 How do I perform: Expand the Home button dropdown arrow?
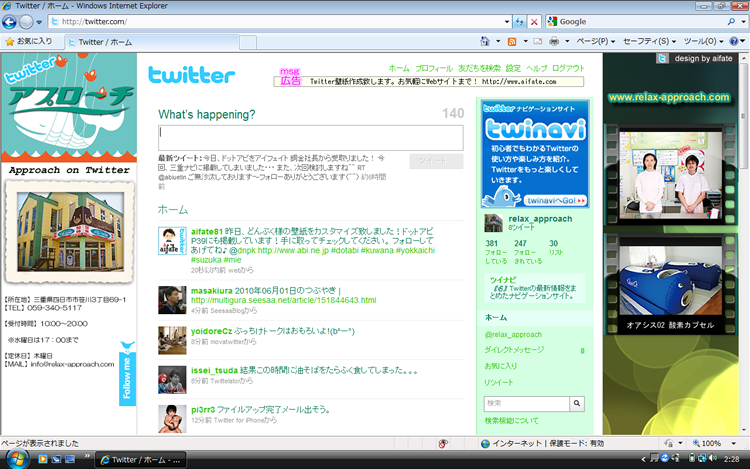point(498,42)
